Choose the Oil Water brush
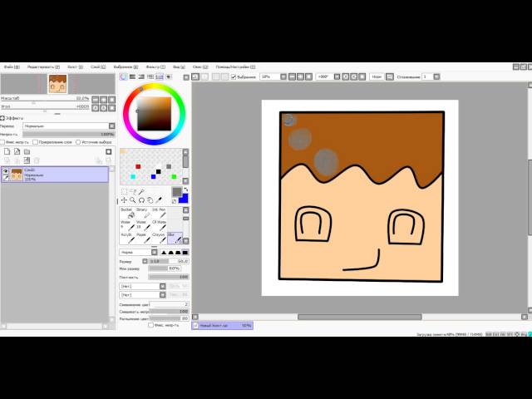The image size is (532, 399). (x=159, y=225)
